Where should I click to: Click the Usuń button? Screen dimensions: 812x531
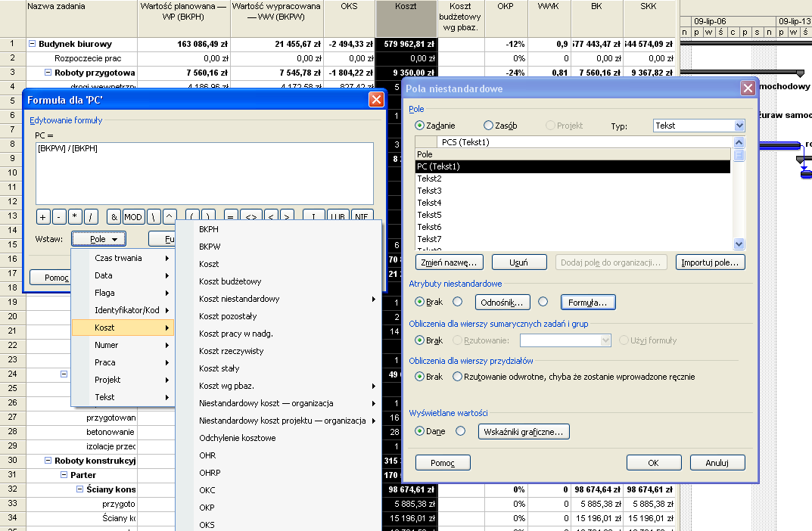519,262
